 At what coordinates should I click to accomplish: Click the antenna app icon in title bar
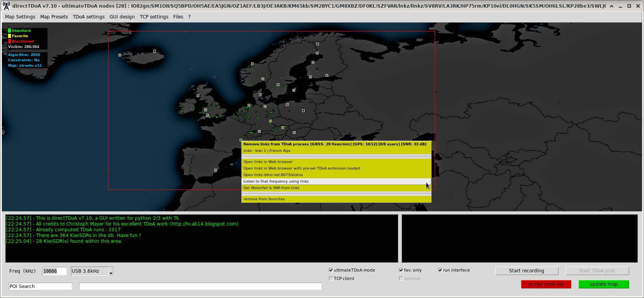pyautogui.click(x=6, y=6)
